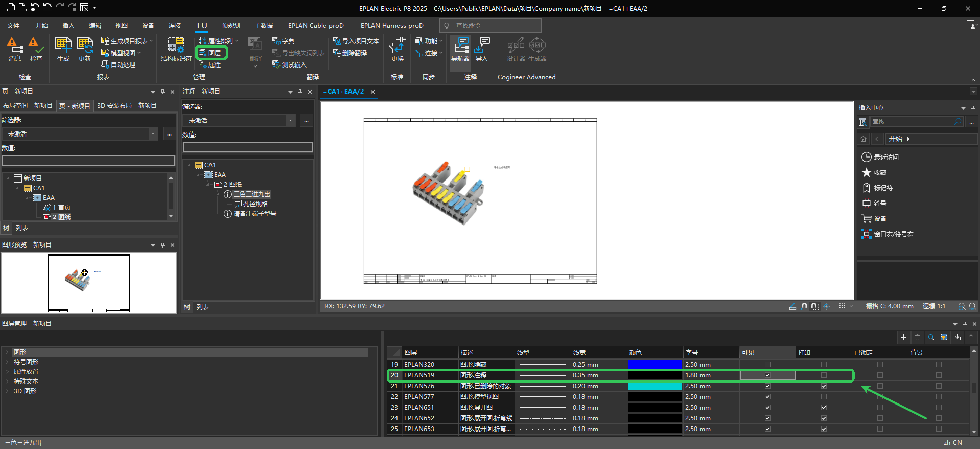
Task: Switch the annotation navigator to 列表 view
Action: (x=203, y=307)
